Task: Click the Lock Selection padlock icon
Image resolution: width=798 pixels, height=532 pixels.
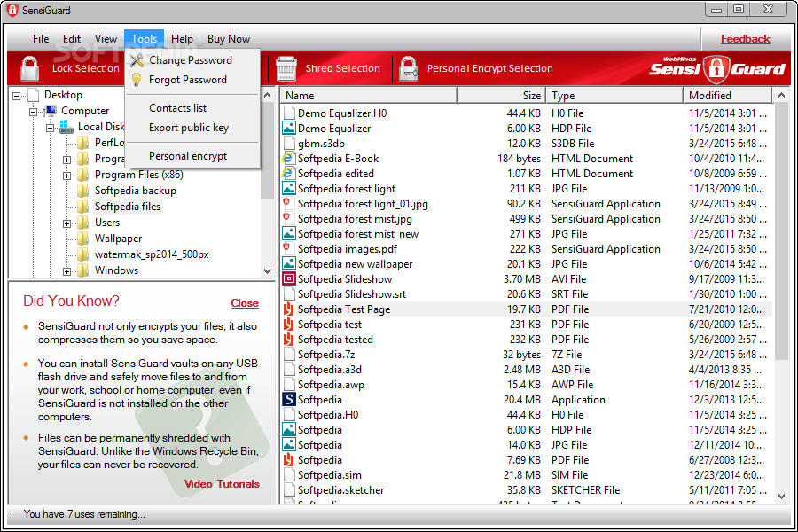Action: click(x=29, y=69)
